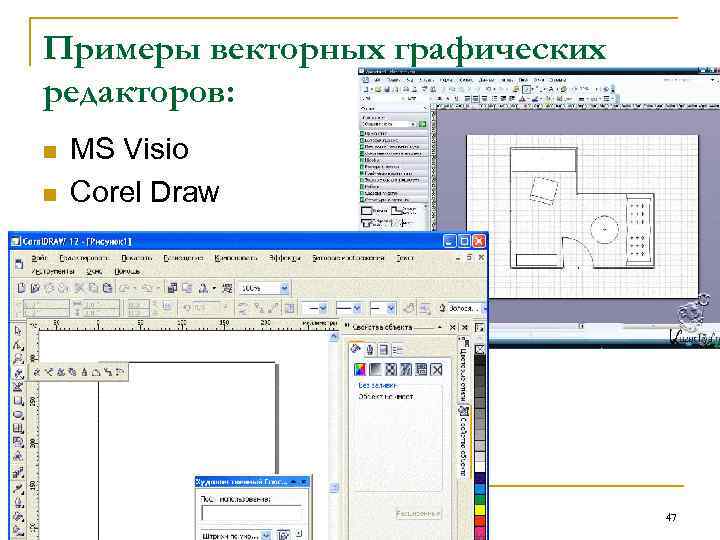Pick black swatch in CorelDRAW palette

[479, 360]
